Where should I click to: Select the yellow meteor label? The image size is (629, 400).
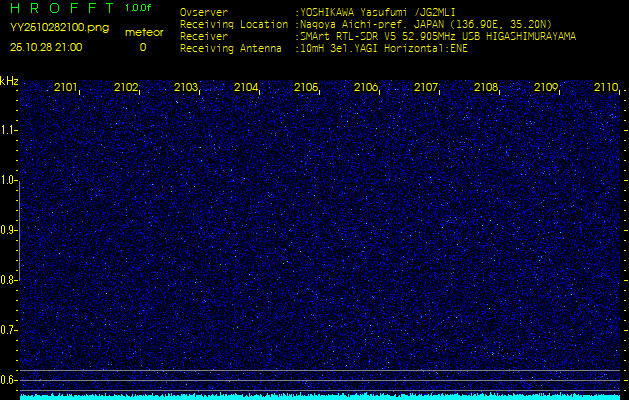143,32
